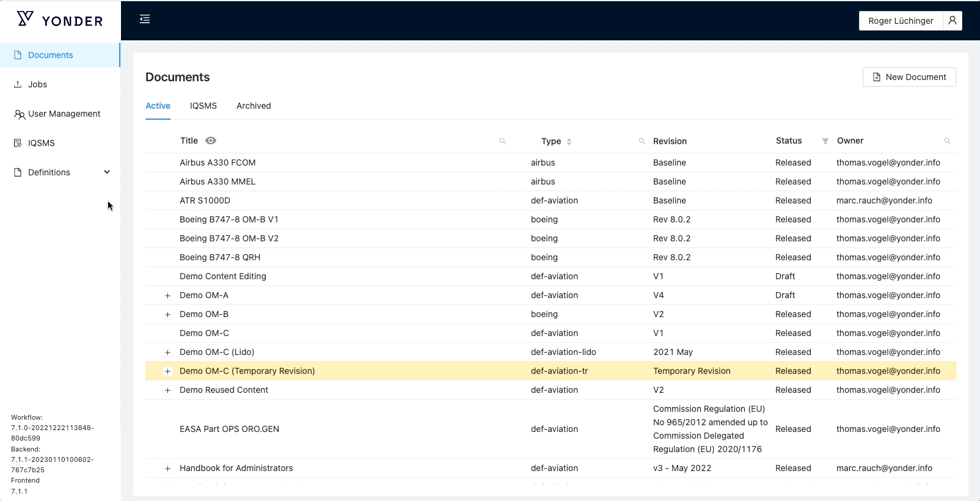The height and width of the screenshot is (501, 980).
Task: Click the Documents sidebar file icon
Action: (x=18, y=55)
